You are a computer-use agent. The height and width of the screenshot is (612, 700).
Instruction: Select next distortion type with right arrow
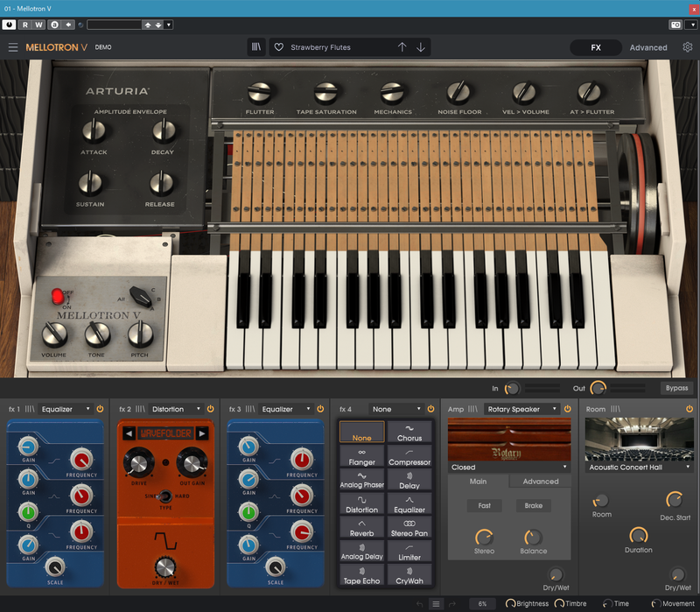pyautogui.click(x=202, y=433)
